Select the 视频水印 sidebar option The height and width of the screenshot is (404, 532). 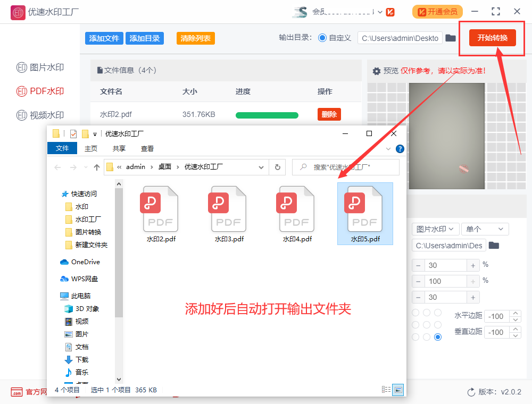[40, 115]
